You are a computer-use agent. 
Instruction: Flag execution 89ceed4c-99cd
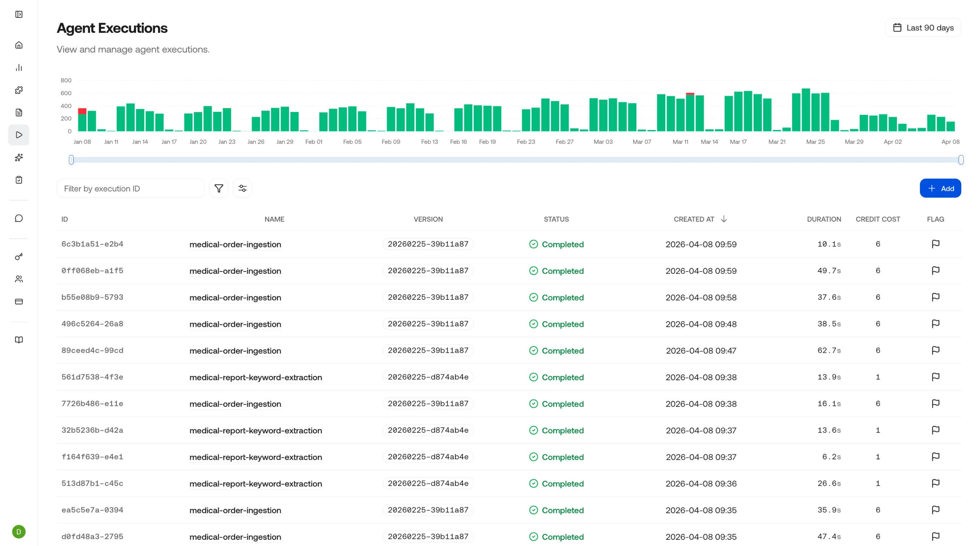point(936,351)
